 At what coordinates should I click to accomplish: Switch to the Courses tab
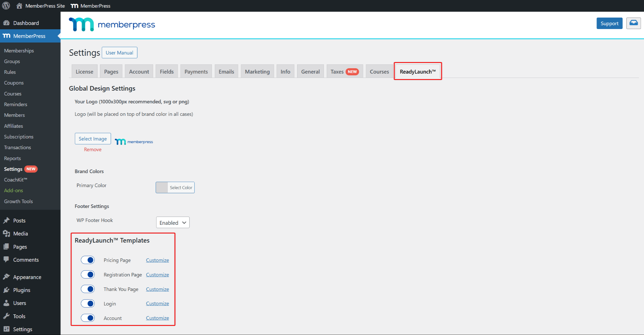379,72
